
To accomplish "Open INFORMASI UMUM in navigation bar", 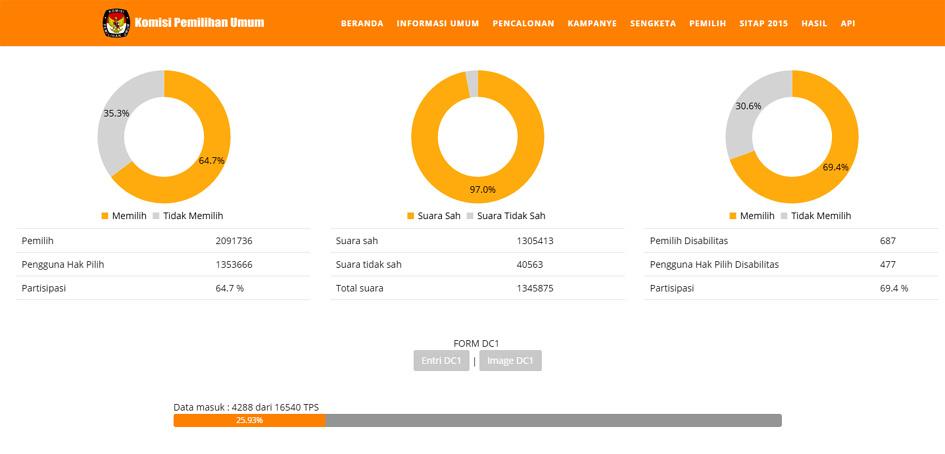I will 437,23.
